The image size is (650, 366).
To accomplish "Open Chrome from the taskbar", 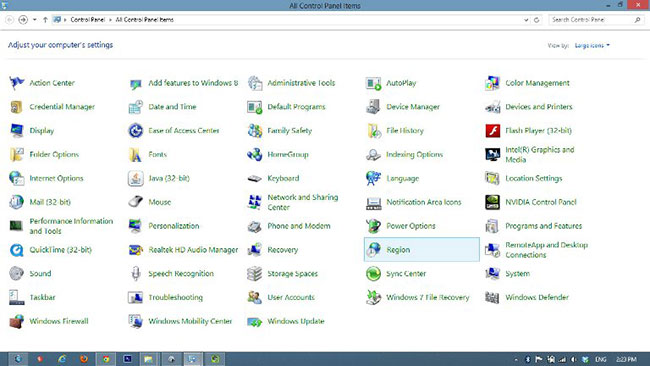I will pos(106,359).
